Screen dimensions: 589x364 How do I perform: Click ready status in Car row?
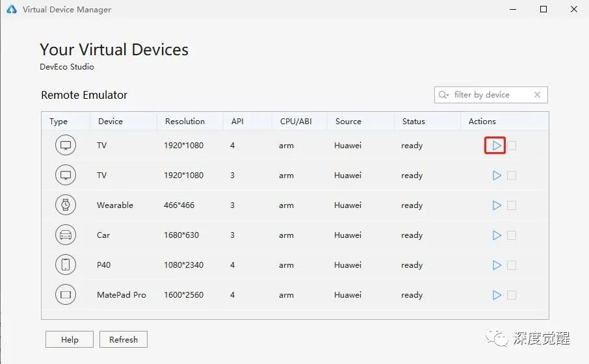pos(412,235)
